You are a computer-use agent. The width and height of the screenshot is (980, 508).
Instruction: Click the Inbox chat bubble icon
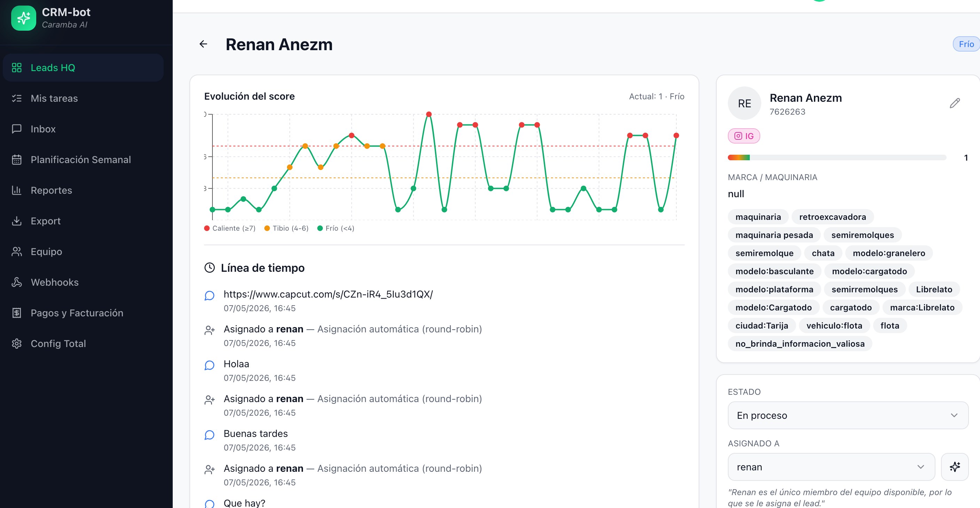point(17,129)
